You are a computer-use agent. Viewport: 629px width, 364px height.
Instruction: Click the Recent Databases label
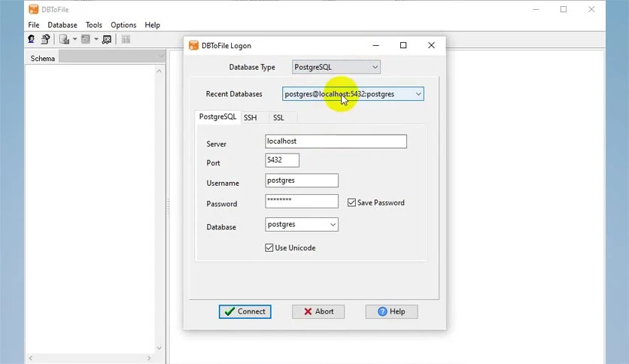[234, 94]
